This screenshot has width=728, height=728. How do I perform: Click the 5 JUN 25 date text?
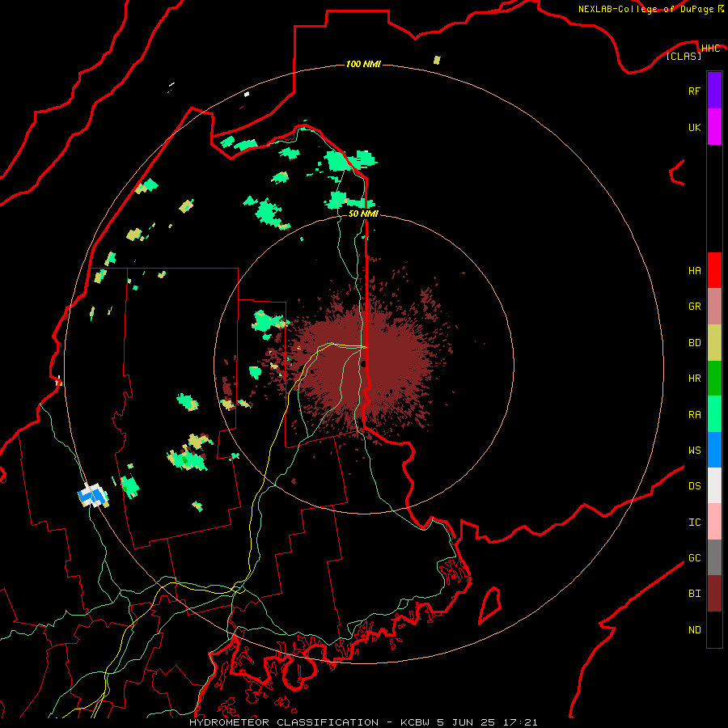(467, 722)
